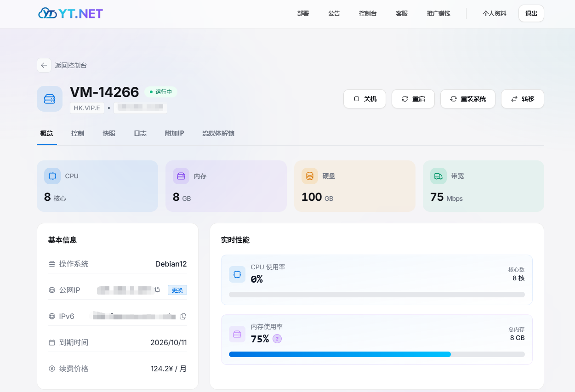This screenshot has width=575, height=392.
Task: Click the drive icon beside 操作系统
Action: click(52, 264)
